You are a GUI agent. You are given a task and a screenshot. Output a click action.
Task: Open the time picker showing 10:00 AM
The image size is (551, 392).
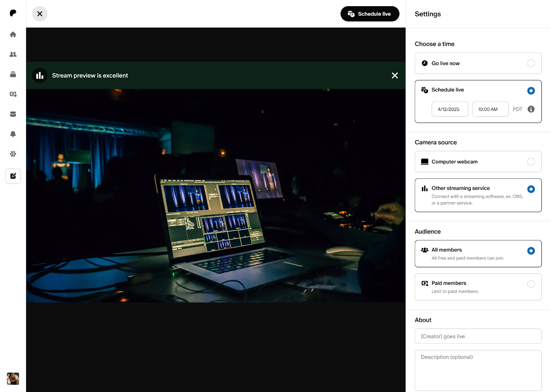(x=490, y=109)
